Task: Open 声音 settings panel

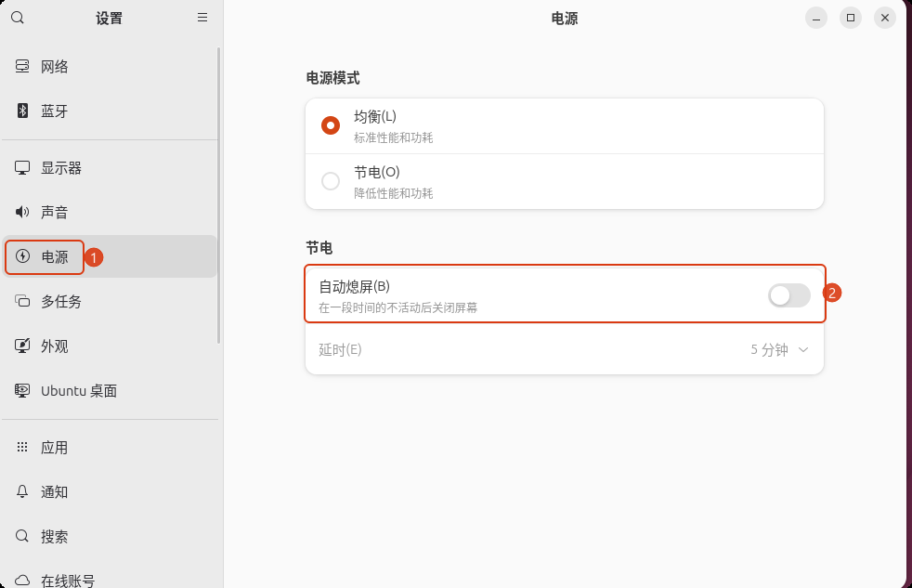Action: [x=110, y=212]
